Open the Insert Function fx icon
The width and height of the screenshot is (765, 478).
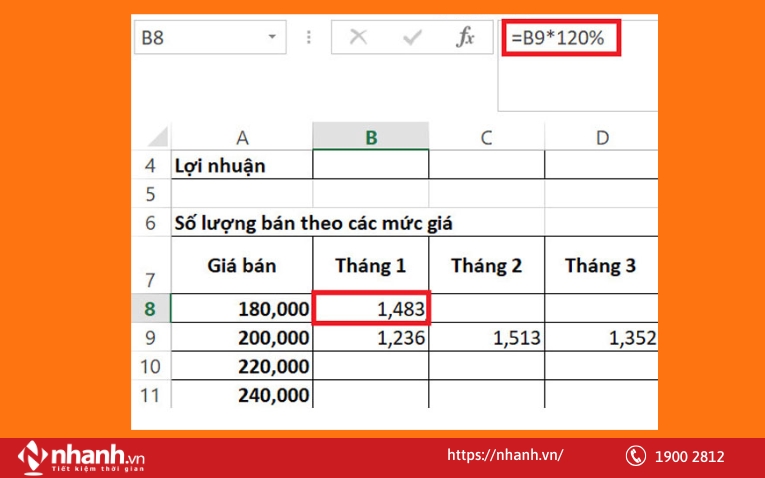pyautogui.click(x=465, y=37)
